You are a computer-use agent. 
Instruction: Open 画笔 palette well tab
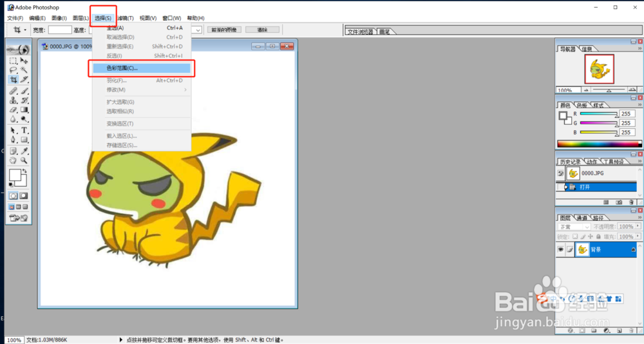[385, 32]
